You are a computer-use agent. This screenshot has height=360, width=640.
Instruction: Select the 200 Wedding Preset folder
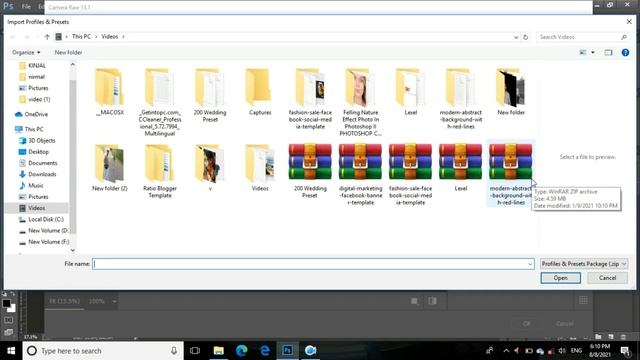pos(210,96)
